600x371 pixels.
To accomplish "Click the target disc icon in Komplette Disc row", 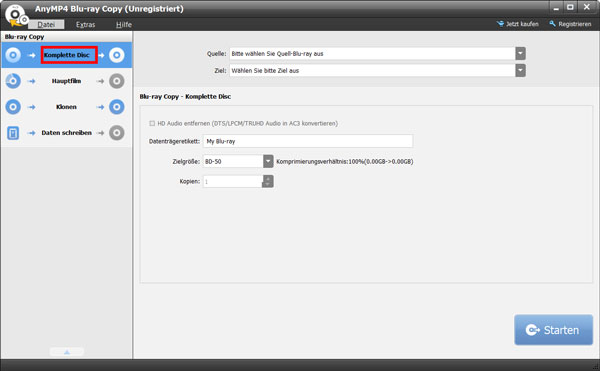I will 117,55.
